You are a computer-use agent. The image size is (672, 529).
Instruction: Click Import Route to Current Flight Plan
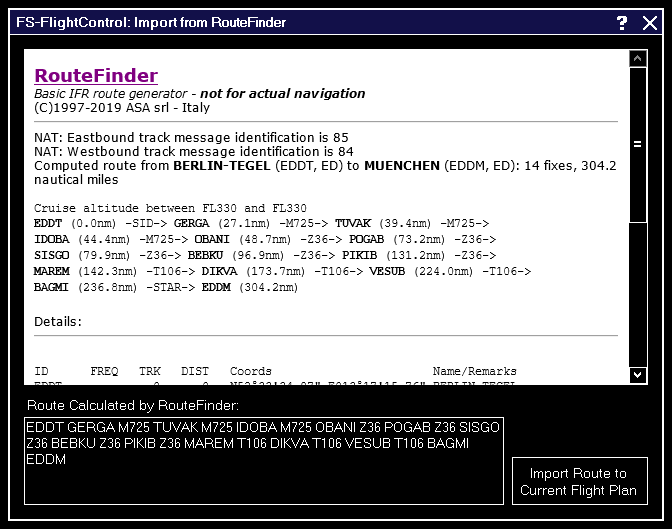click(x=579, y=481)
